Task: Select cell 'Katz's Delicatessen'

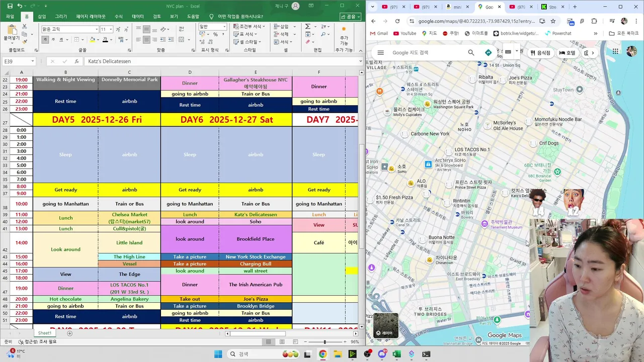Action: pos(256,215)
